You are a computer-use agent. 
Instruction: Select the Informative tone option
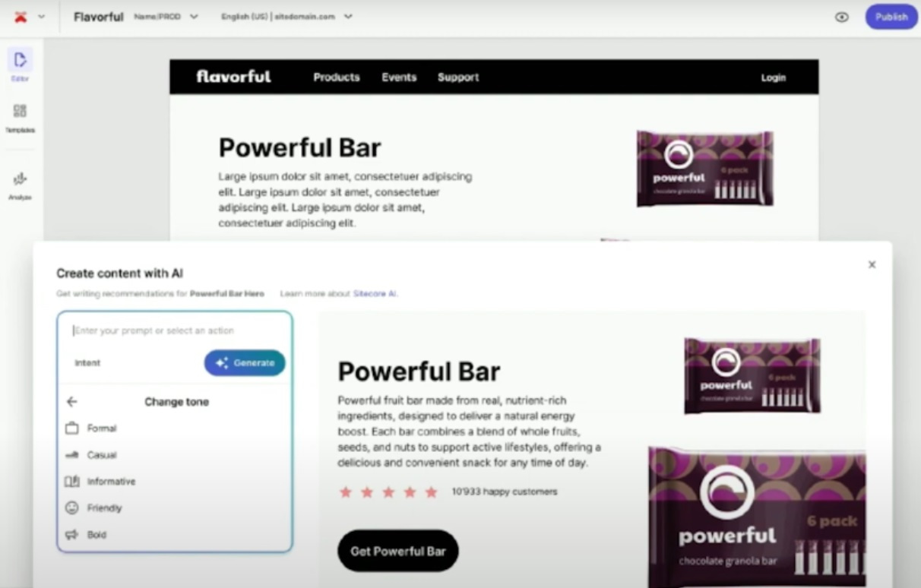(x=174, y=482)
